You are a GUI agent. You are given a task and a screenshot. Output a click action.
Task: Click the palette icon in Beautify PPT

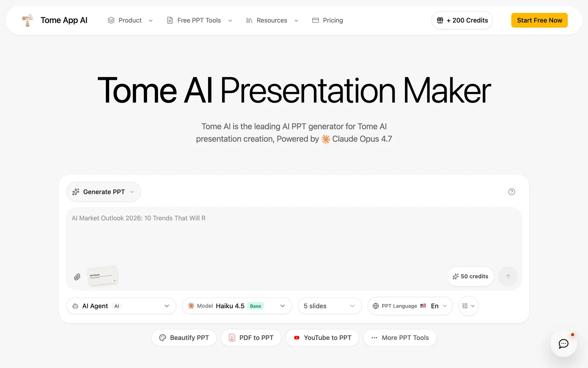point(162,337)
